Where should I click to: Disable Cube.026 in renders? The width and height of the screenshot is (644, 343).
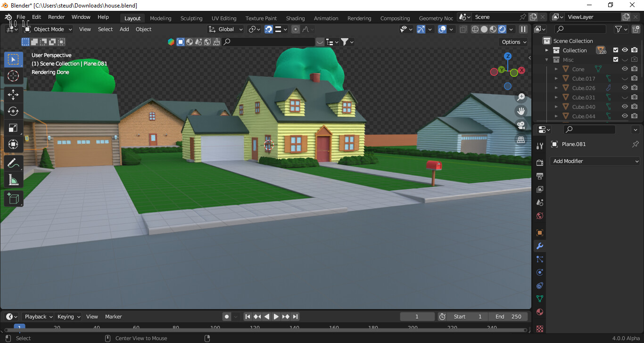tap(635, 88)
